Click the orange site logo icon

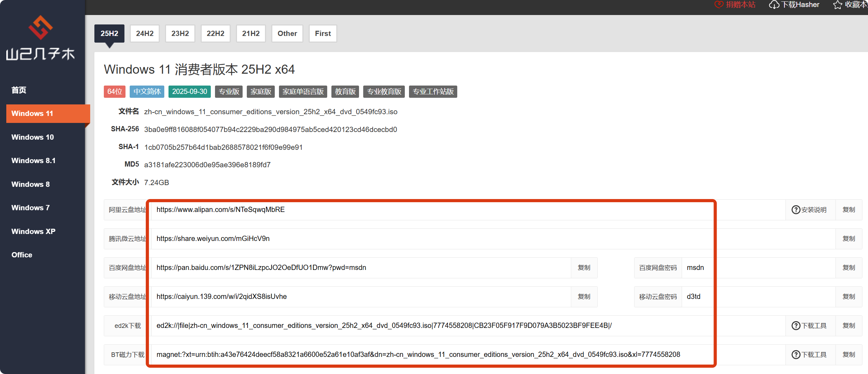[x=41, y=27]
